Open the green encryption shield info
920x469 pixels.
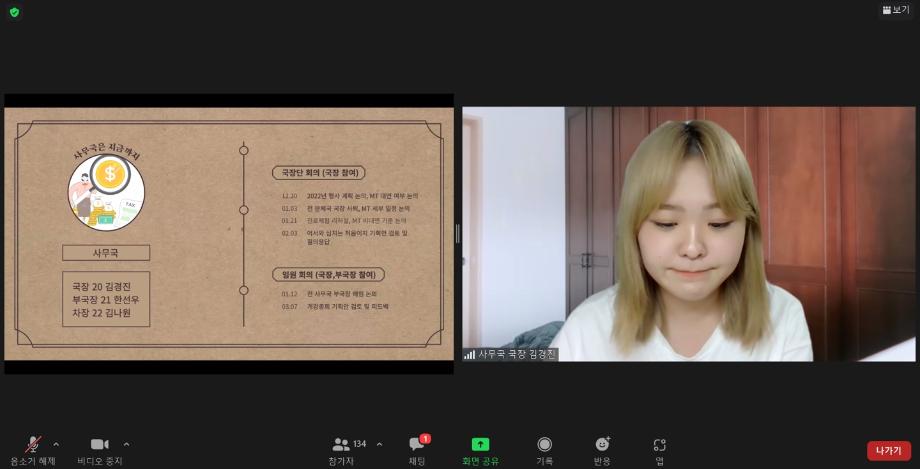pos(14,12)
